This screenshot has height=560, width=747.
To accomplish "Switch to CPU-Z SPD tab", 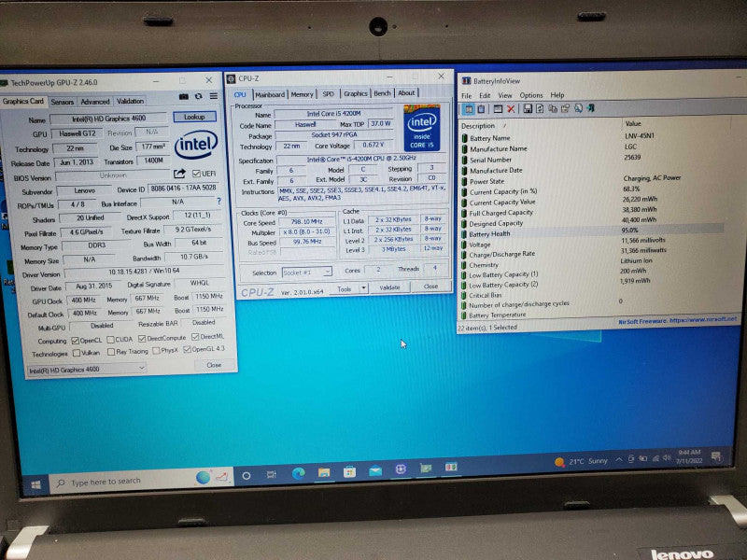I will pos(329,94).
